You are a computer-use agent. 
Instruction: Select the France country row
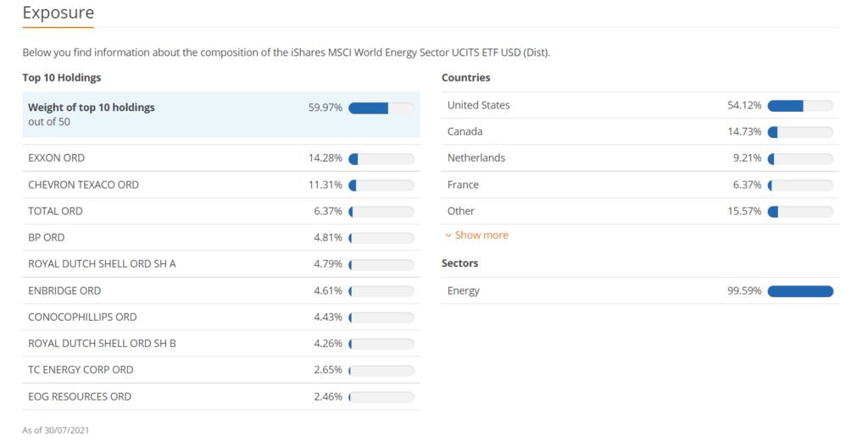640,185
